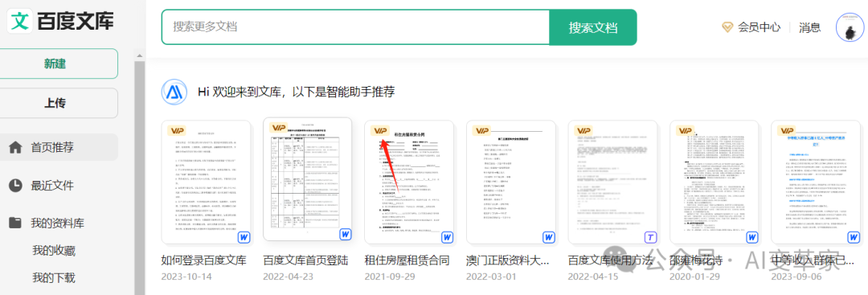Click the 我的资料库 folder icon
Image resolution: width=868 pixels, height=295 pixels.
click(x=15, y=223)
